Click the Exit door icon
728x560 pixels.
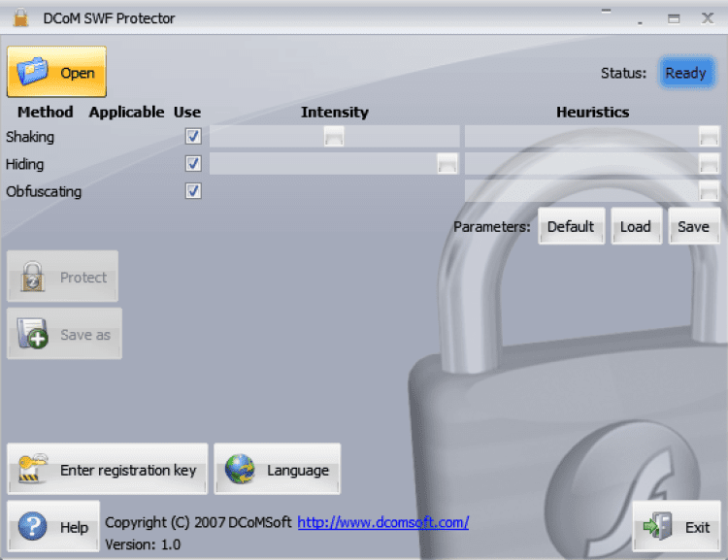click(x=657, y=526)
